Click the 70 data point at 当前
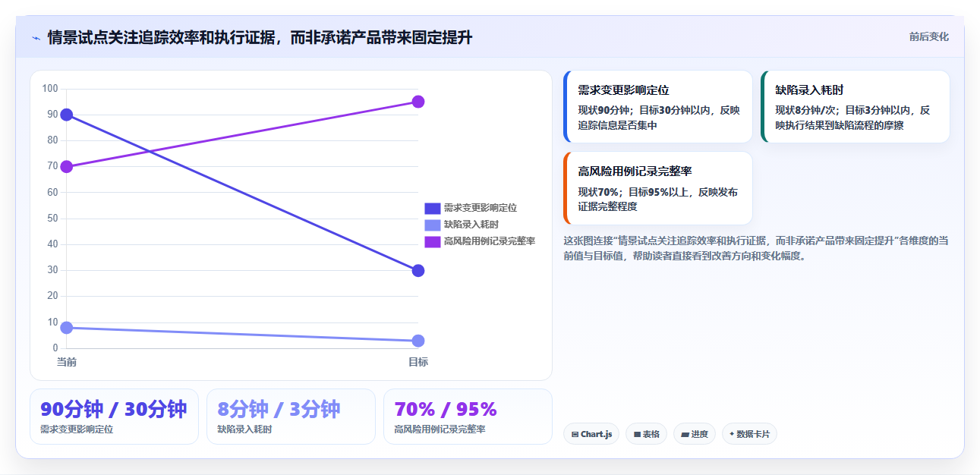 pyautogui.click(x=67, y=167)
